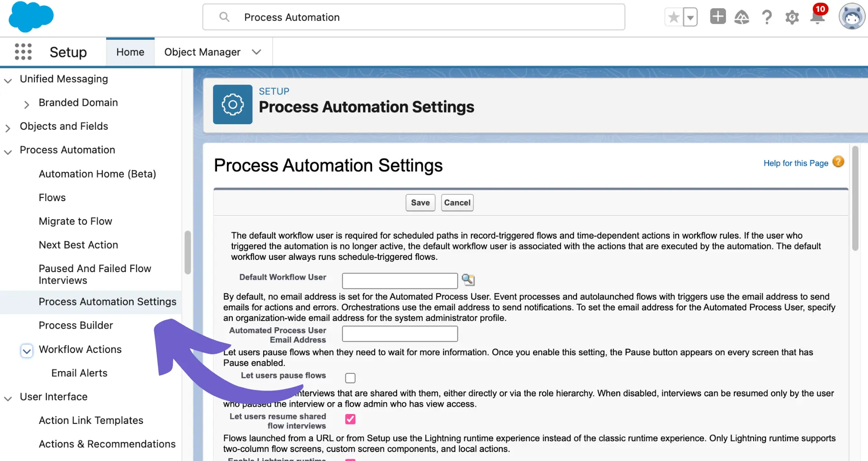Image resolution: width=868 pixels, height=461 pixels.
Task: Click the orange help question mark icon
Action: point(838,162)
